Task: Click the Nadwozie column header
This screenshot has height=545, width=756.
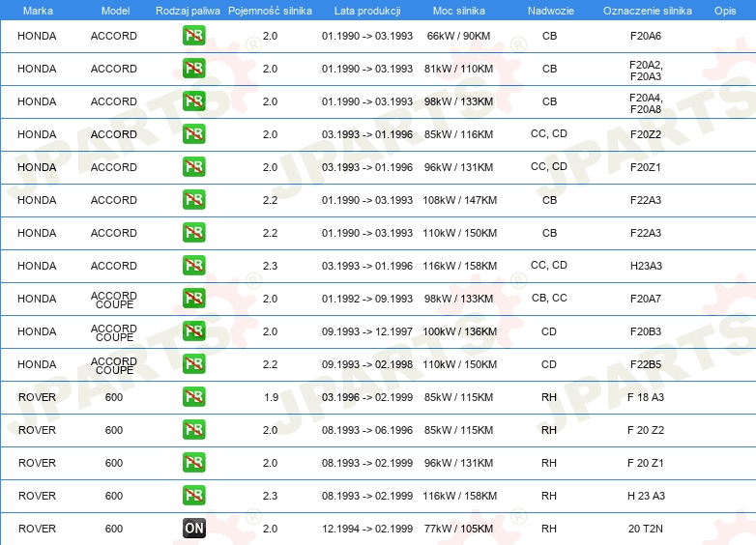Action: [551, 11]
